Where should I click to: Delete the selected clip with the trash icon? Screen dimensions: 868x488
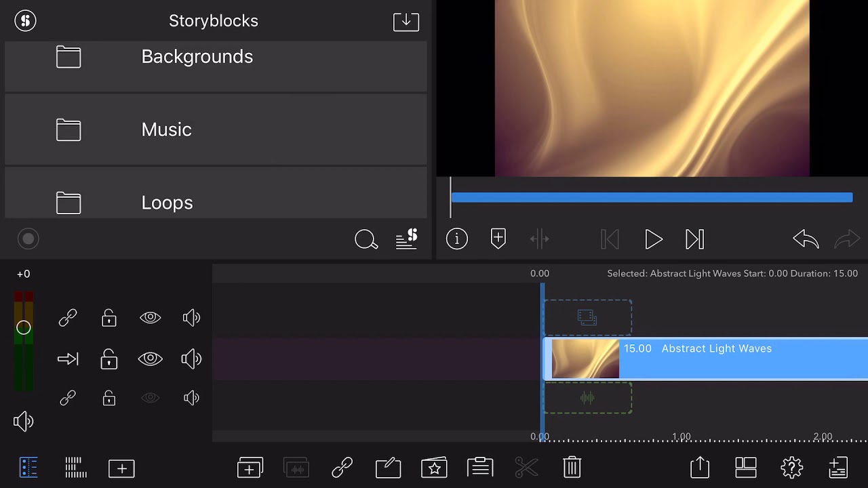pyautogui.click(x=572, y=467)
